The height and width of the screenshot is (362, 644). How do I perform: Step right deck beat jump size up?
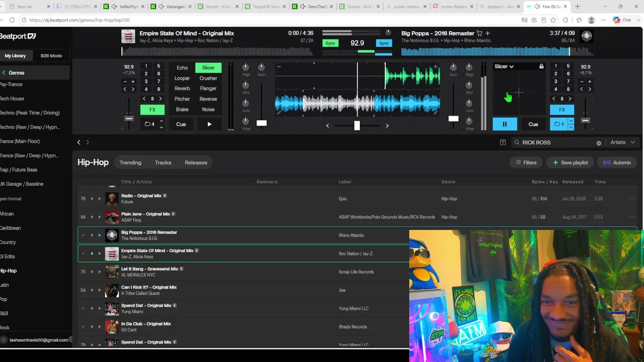(x=570, y=99)
